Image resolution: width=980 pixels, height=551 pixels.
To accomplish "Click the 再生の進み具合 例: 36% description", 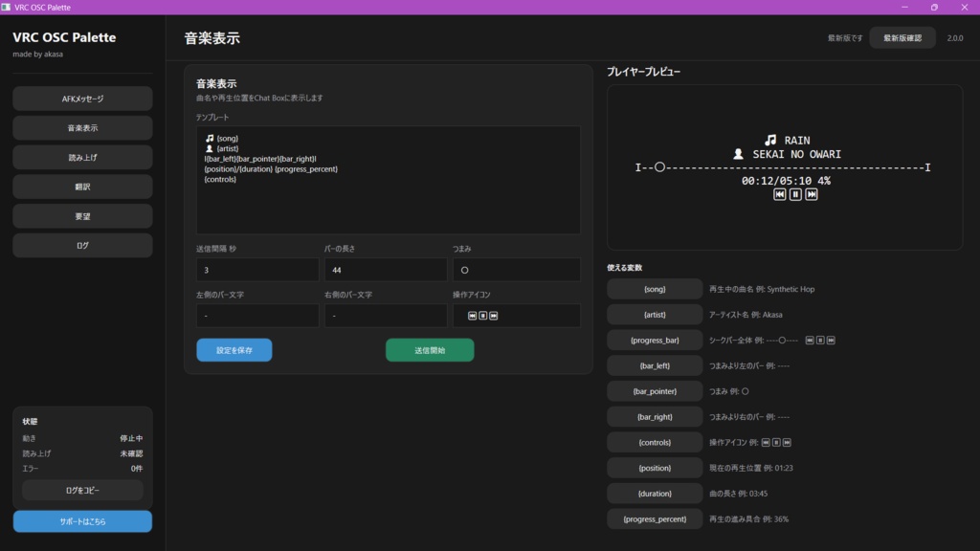I will pos(748,519).
